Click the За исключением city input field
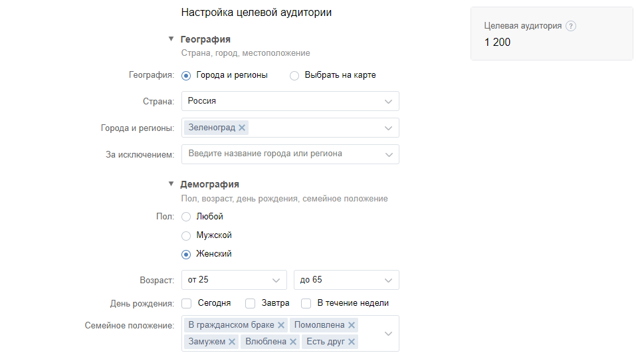Image resolution: width=644 pixels, height=361 pixels. [x=282, y=154]
